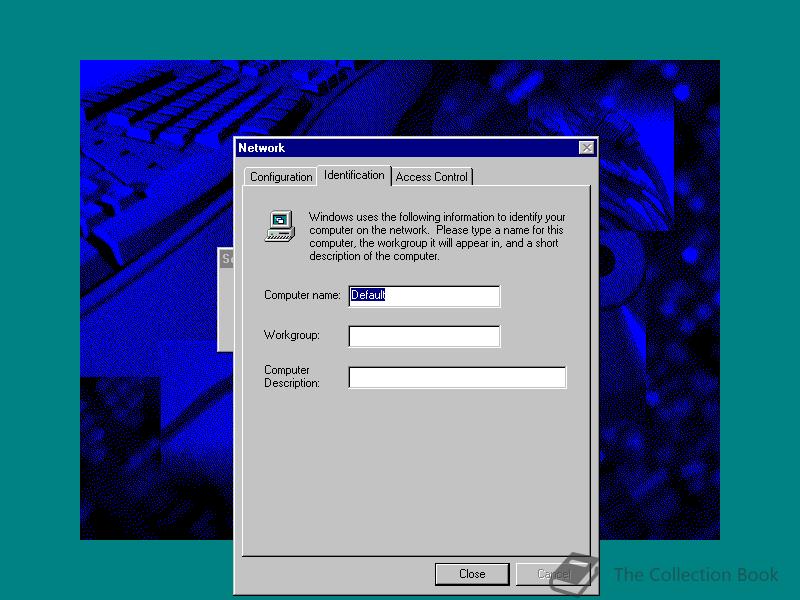Switch to the Configuration tab
The height and width of the screenshot is (600, 800).
tap(280, 177)
